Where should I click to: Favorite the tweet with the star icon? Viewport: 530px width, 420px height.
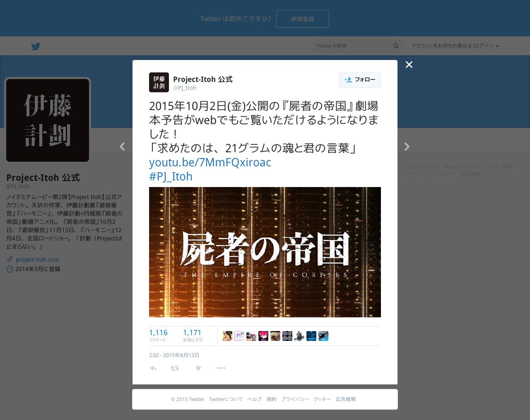tap(198, 368)
